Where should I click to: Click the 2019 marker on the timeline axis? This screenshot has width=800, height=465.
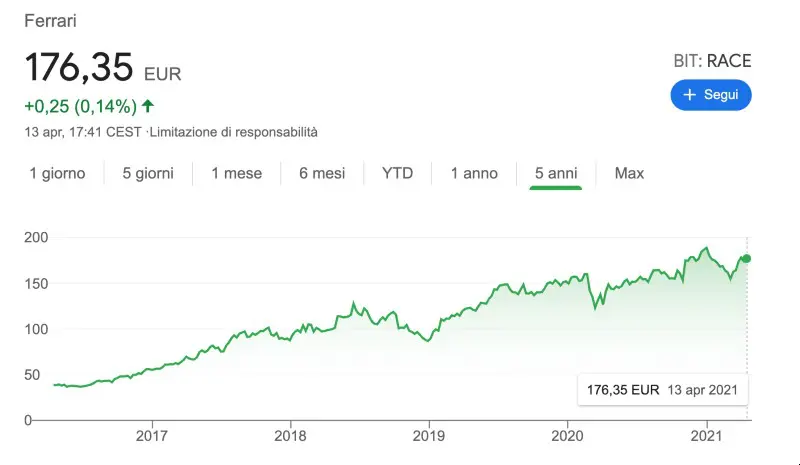tap(429, 436)
